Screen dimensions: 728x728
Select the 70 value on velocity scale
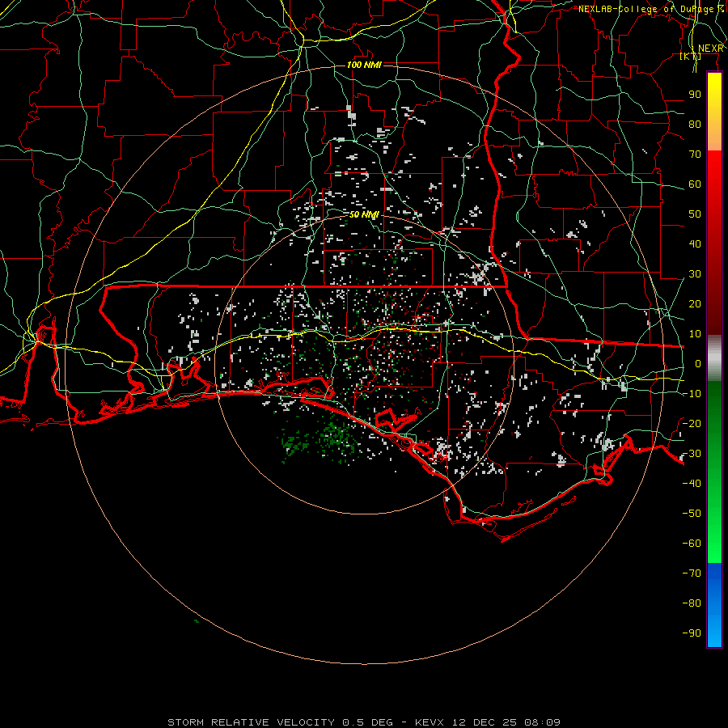click(695, 154)
